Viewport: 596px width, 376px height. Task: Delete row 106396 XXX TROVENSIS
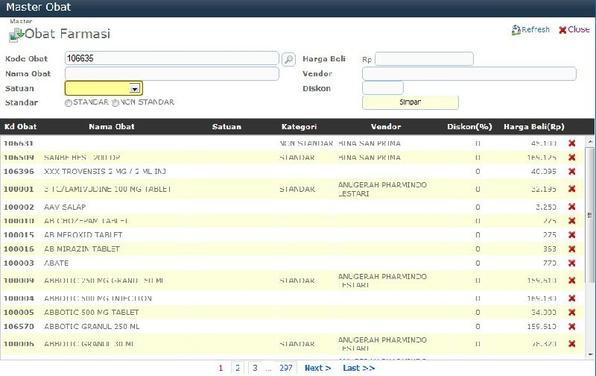click(572, 171)
